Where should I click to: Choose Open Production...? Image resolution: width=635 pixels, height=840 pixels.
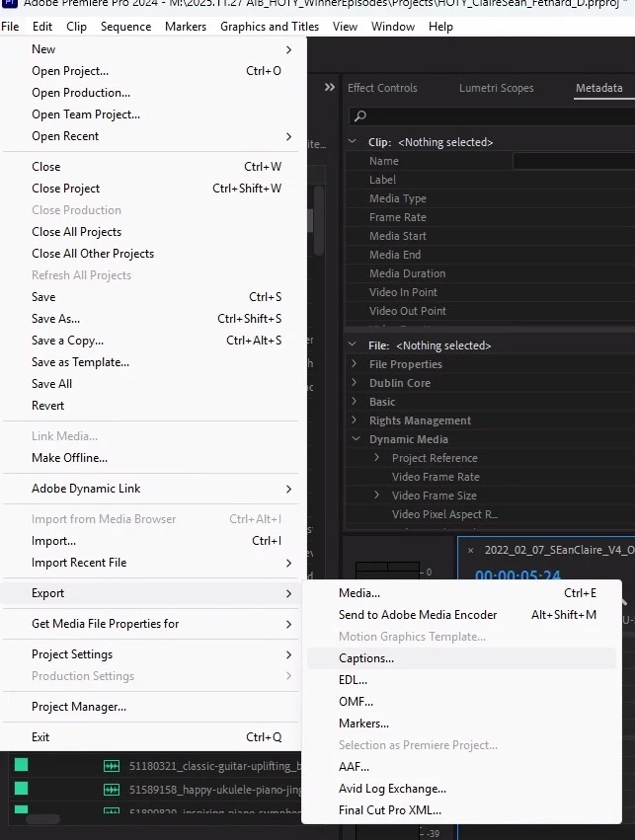pyautogui.click(x=150, y=93)
